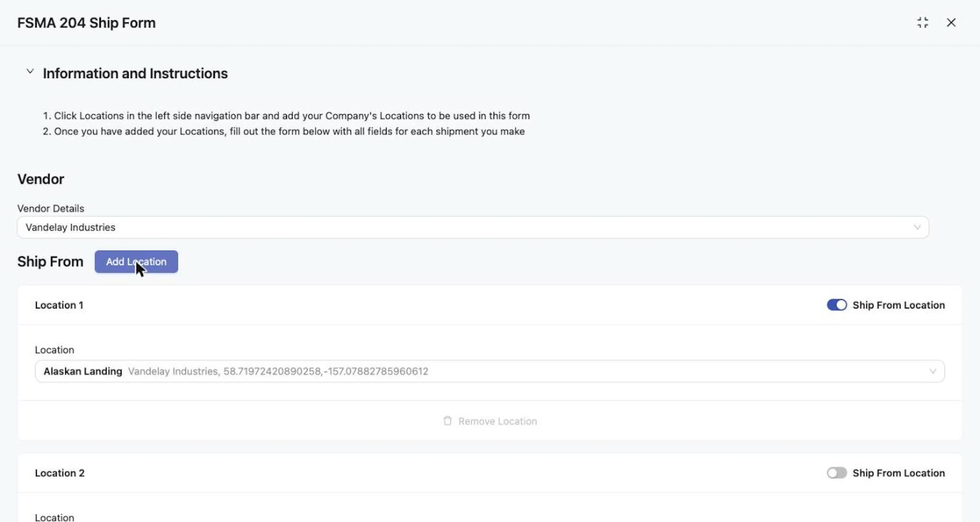The height and width of the screenshot is (522, 980).
Task: Click the FSMA 204 Ship Form title
Action: pos(86,23)
